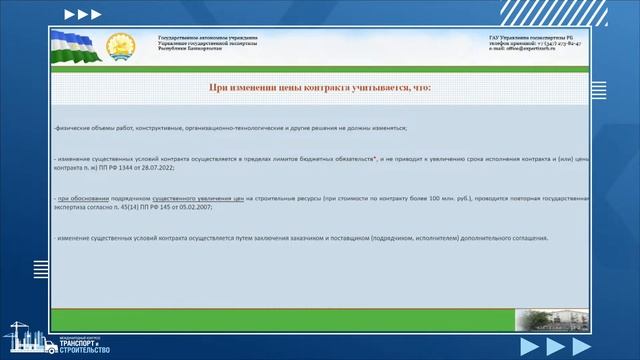Click the paragraph about 'дополнительного соглашения'

pyautogui.click(x=301, y=238)
